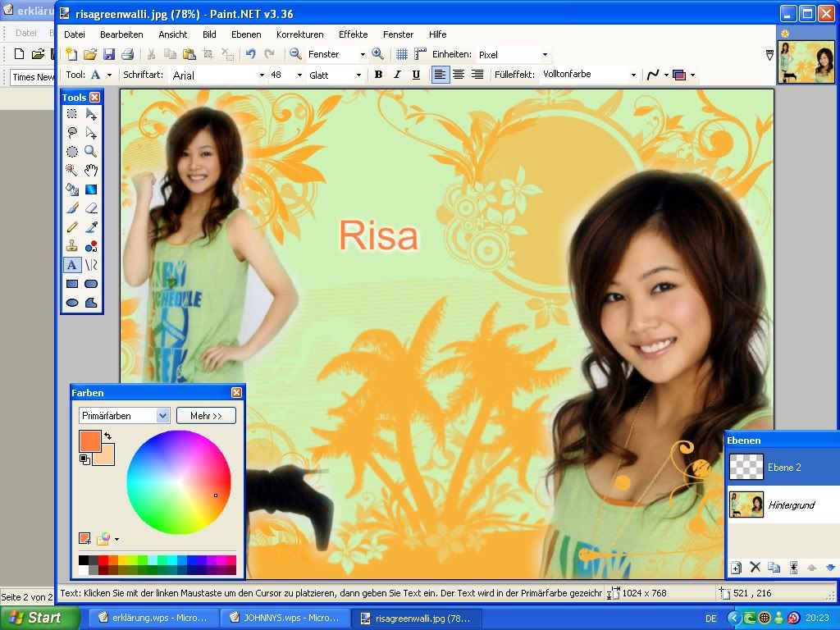Select the Move Selected Pixels tool
Screen dimensions: 840x630
click(x=91, y=113)
